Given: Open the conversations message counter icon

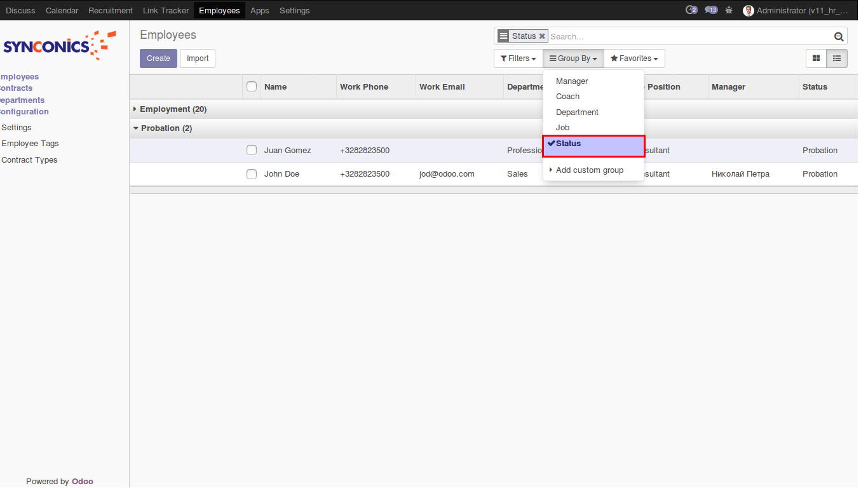Looking at the screenshot, I should (x=711, y=10).
